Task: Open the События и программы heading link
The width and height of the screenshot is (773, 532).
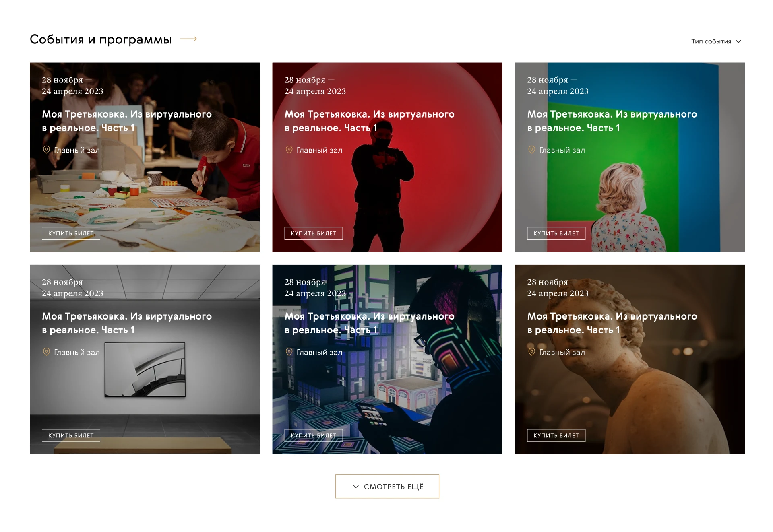Action: (101, 39)
